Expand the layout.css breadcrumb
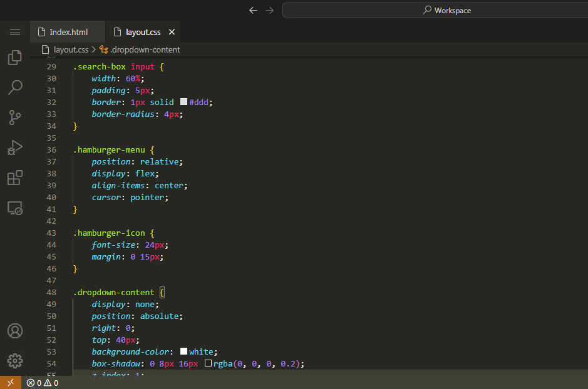 tap(70, 49)
